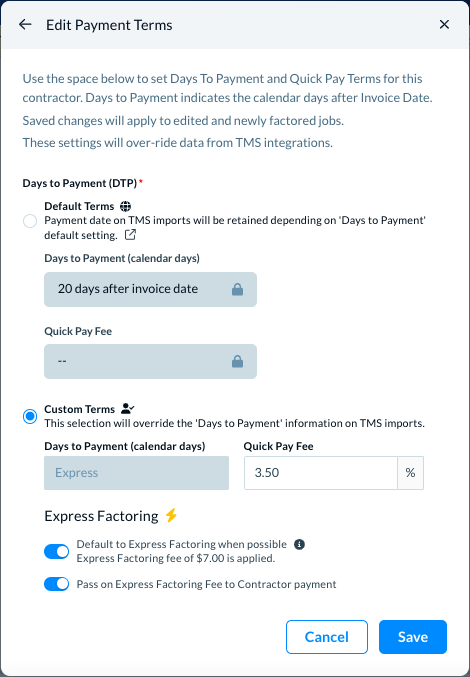Click the lock icon in the 20 days field
This screenshot has height=677, width=470.
pyautogui.click(x=237, y=289)
